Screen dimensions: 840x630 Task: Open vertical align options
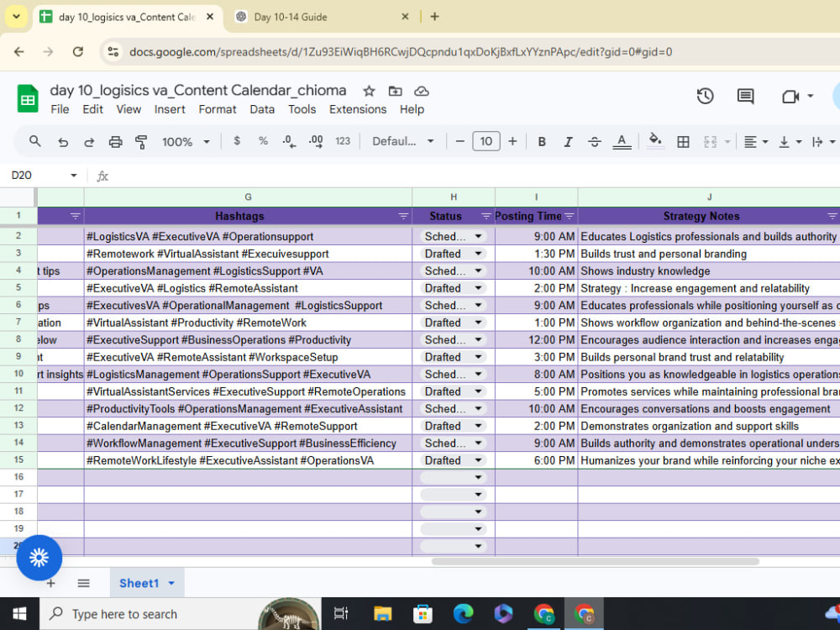(x=790, y=141)
